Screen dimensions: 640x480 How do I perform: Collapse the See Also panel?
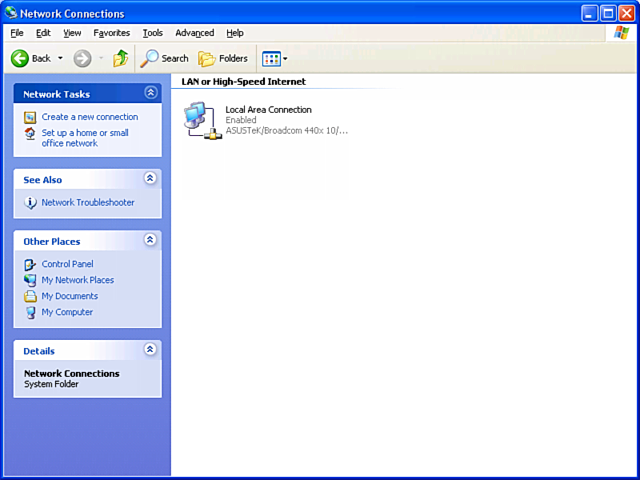150,179
